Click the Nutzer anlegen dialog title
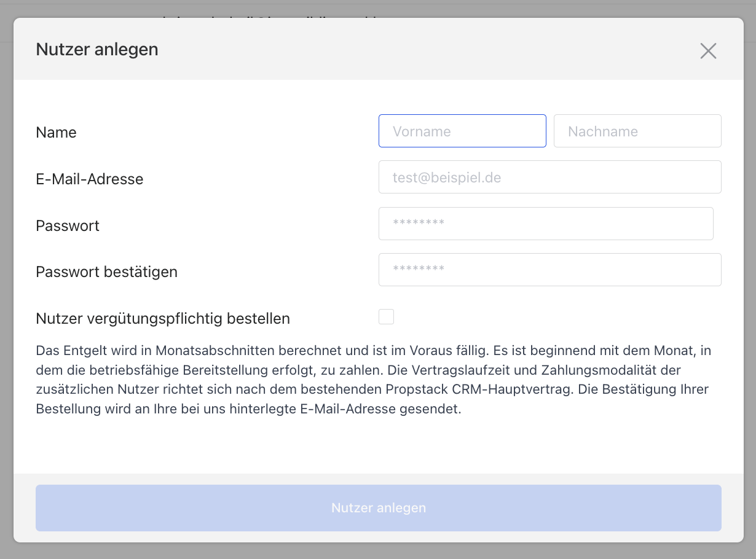The height and width of the screenshot is (559, 756). [97, 49]
